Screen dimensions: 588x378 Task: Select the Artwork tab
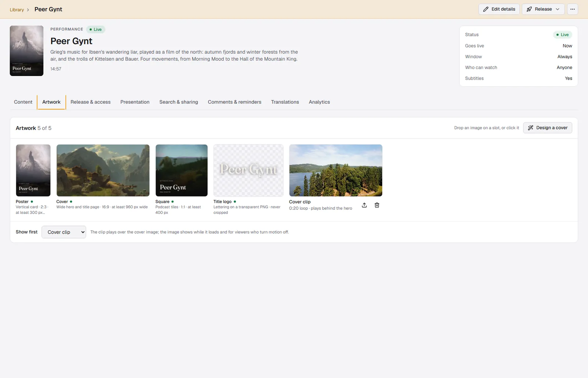click(51, 102)
